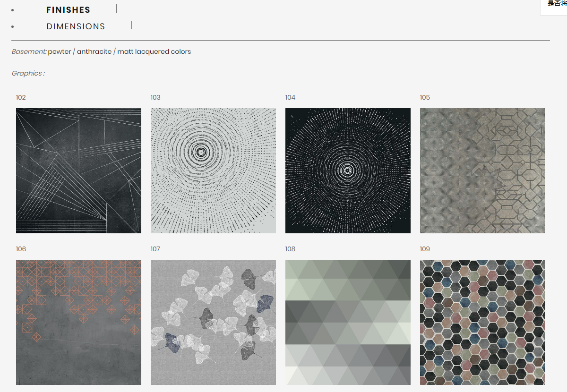Viewport: 567px width, 392px height.
Task: Open the FINISHES tab
Action: pos(68,10)
